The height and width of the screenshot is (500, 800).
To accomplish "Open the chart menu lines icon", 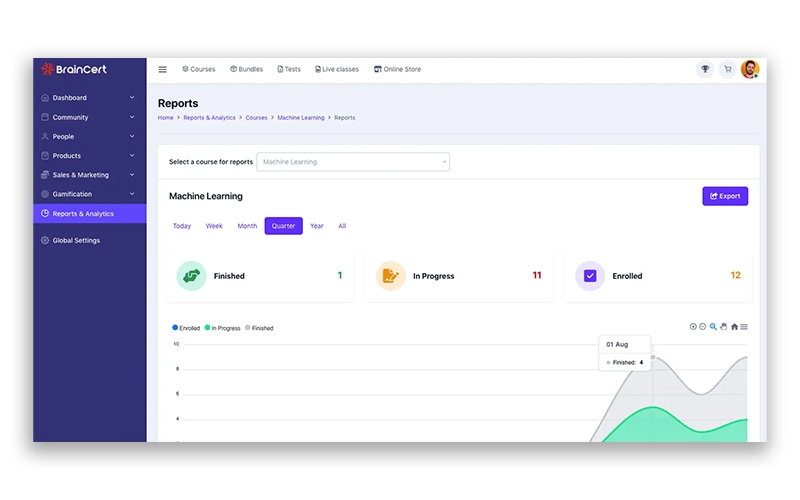I will [x=744, y=327].
